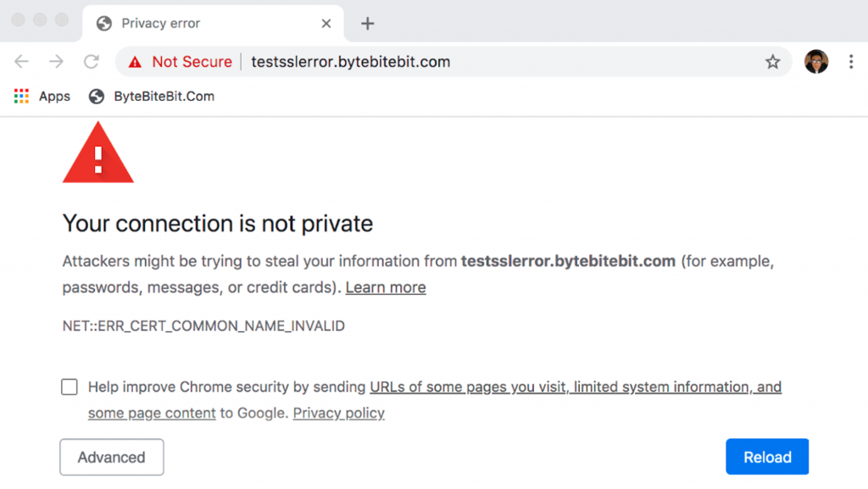
Task: Click the blue Reload button
Action: click(x=767, y=457)
